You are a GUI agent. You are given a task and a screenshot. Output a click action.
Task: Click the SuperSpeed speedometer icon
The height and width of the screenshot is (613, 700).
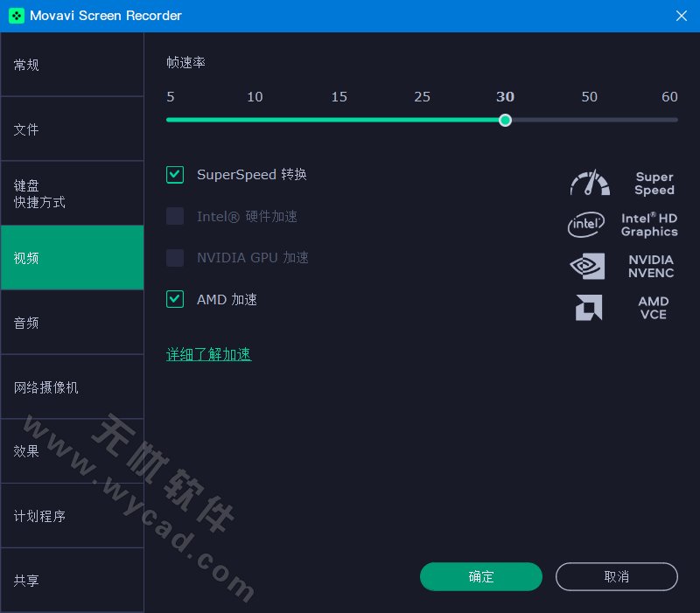(x=590, y=183)
